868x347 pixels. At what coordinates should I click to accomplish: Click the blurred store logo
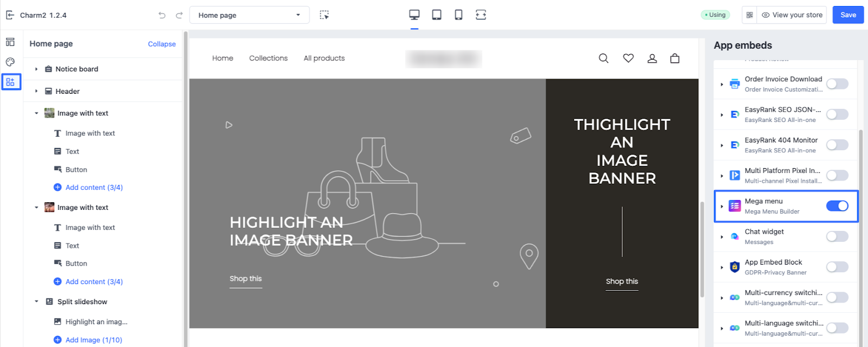(x=444, y=59)
